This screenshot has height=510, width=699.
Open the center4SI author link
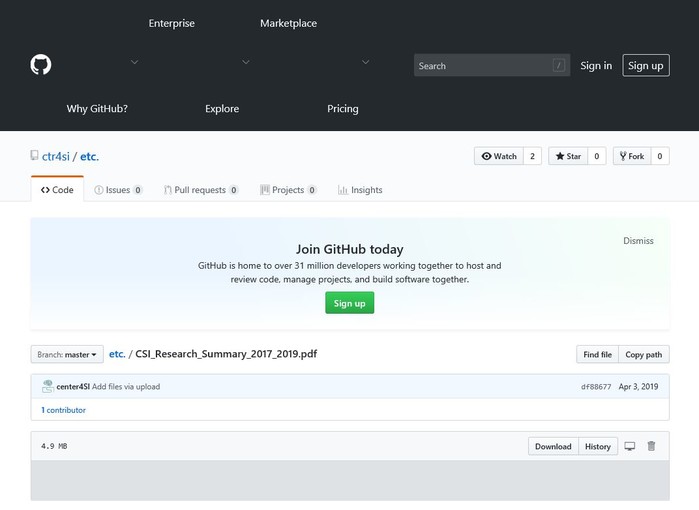(73, 387)
